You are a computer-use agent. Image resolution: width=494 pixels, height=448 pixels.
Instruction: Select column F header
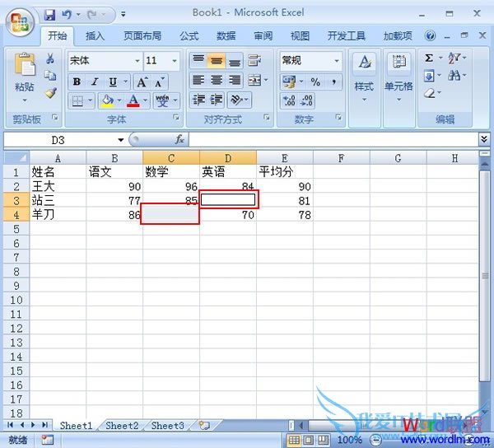tap(341, 158)
